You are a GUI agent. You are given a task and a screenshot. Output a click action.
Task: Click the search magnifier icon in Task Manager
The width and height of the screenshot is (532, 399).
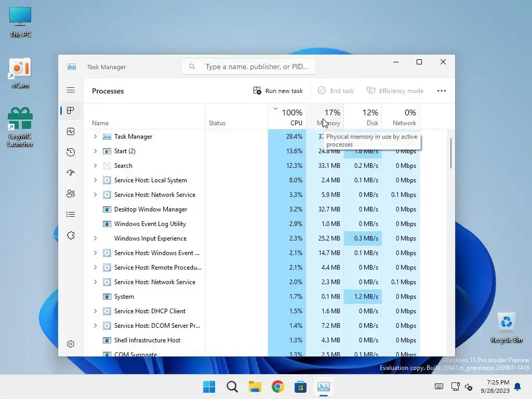tap(192, 66)
